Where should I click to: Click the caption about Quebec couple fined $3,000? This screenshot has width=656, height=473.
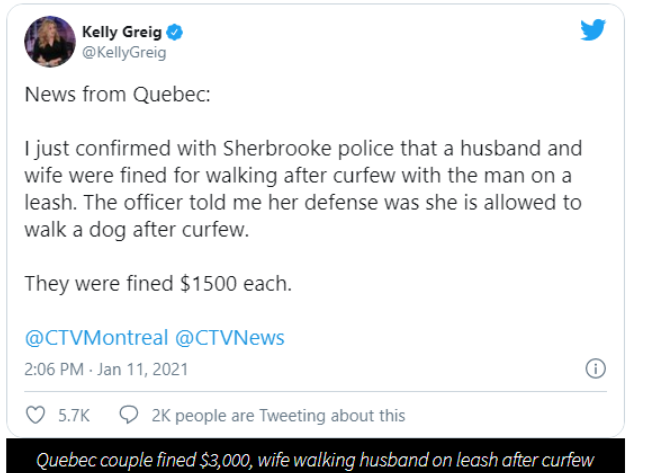coord(315,460)
